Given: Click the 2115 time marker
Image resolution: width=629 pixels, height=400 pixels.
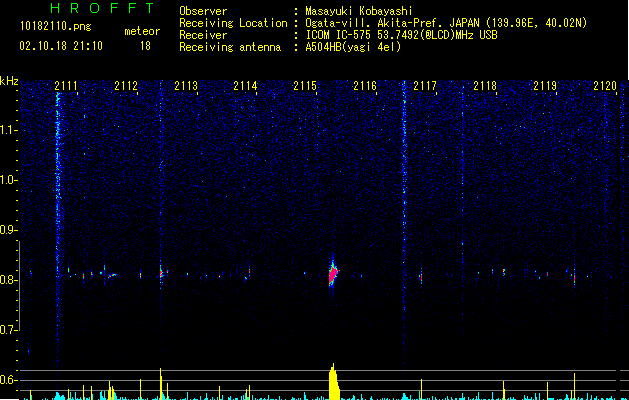Looking at the screenshot, I should (305, 86).
